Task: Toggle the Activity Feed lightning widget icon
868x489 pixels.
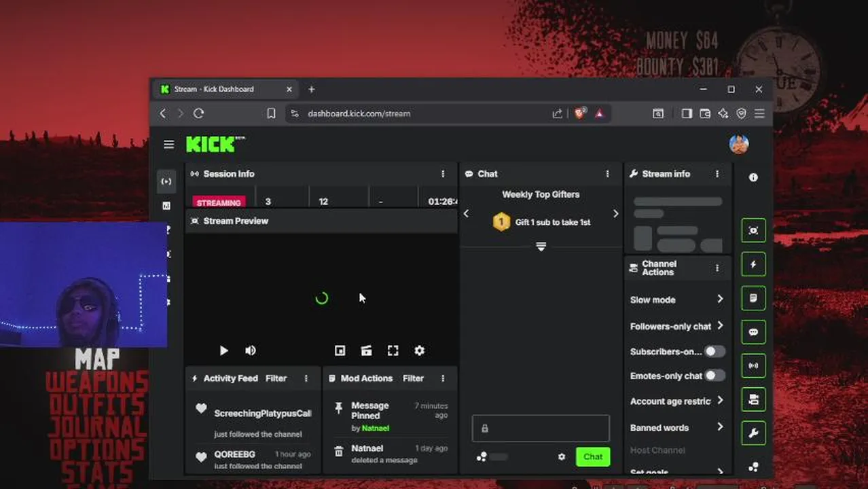Action: [753, 264]
